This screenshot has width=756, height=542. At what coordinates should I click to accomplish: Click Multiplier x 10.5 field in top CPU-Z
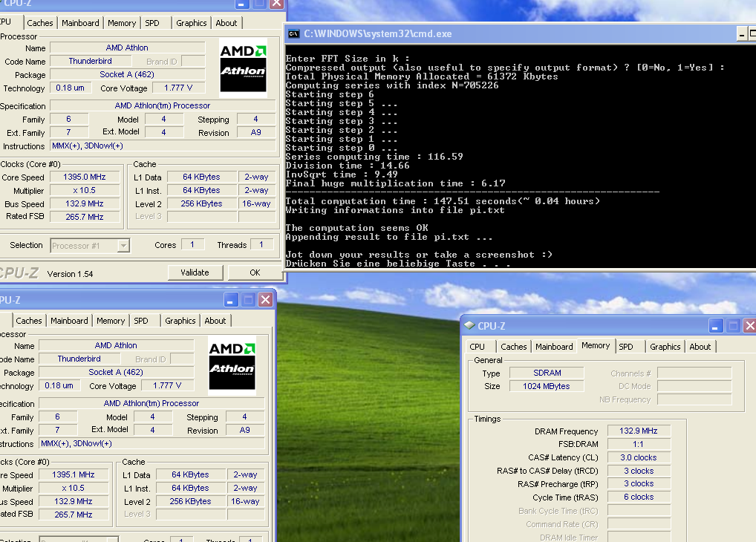pyautogui.click(x=85, y=191)
